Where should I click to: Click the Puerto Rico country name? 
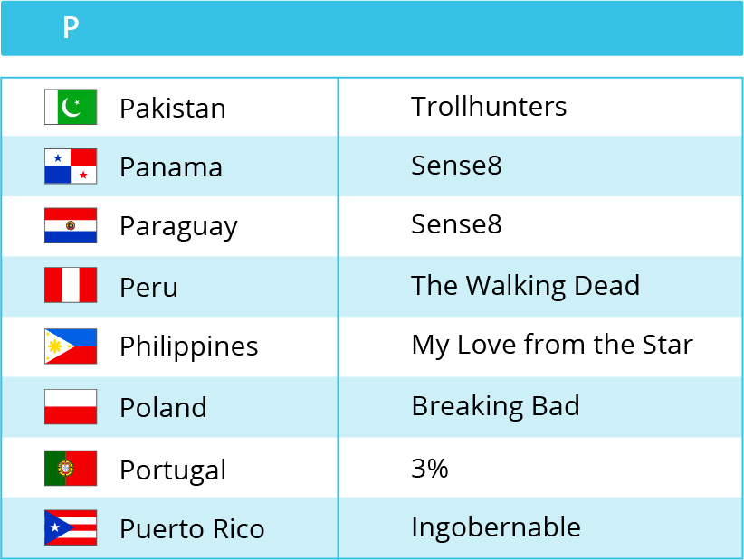pos(192,528)
